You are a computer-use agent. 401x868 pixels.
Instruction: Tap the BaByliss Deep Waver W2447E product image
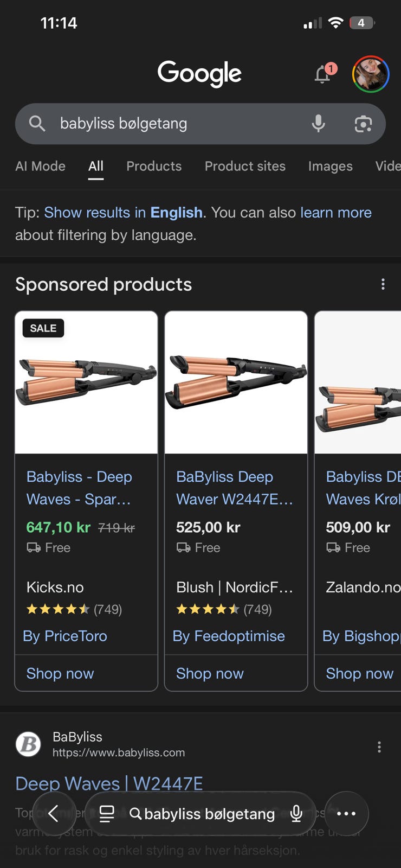236,382
